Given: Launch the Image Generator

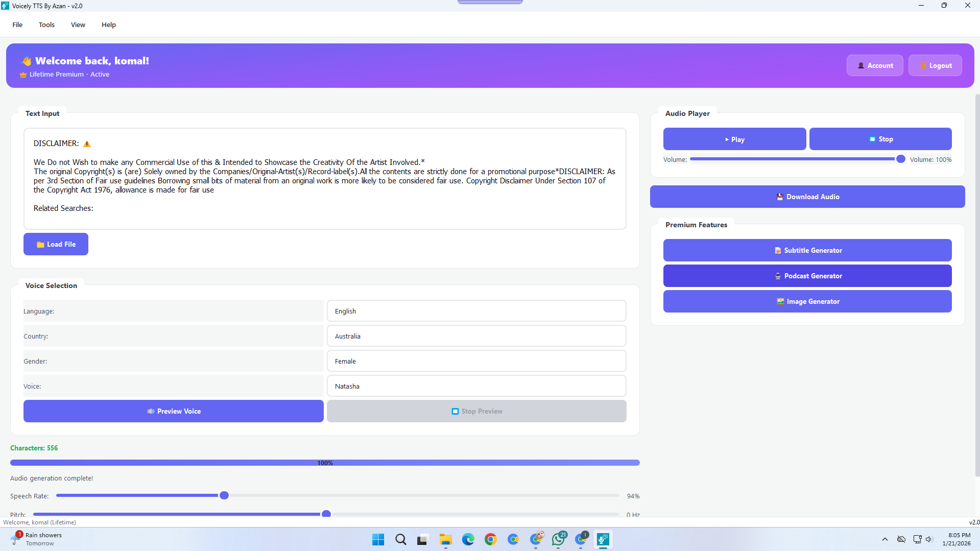Looking at the screenshot, I should [x=807, y=301].
